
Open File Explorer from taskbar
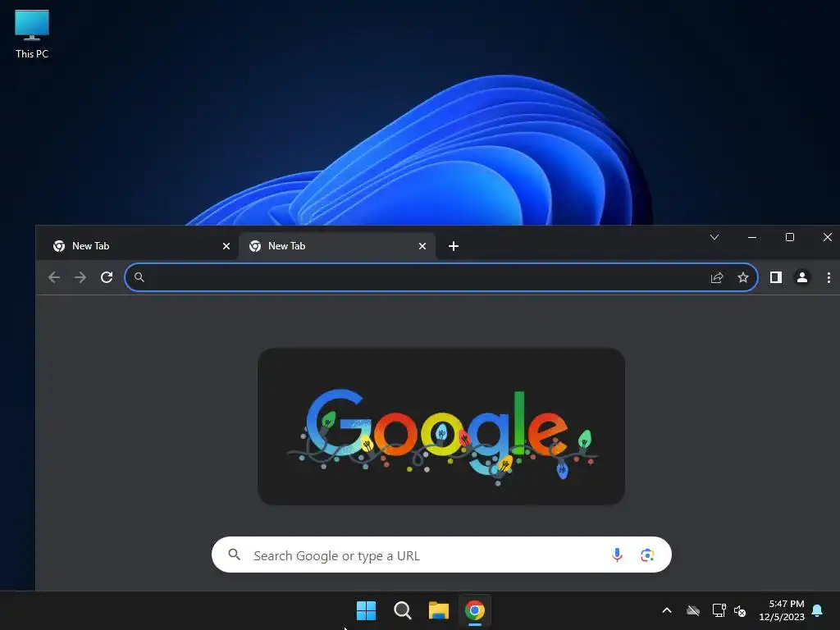[438, 610]
